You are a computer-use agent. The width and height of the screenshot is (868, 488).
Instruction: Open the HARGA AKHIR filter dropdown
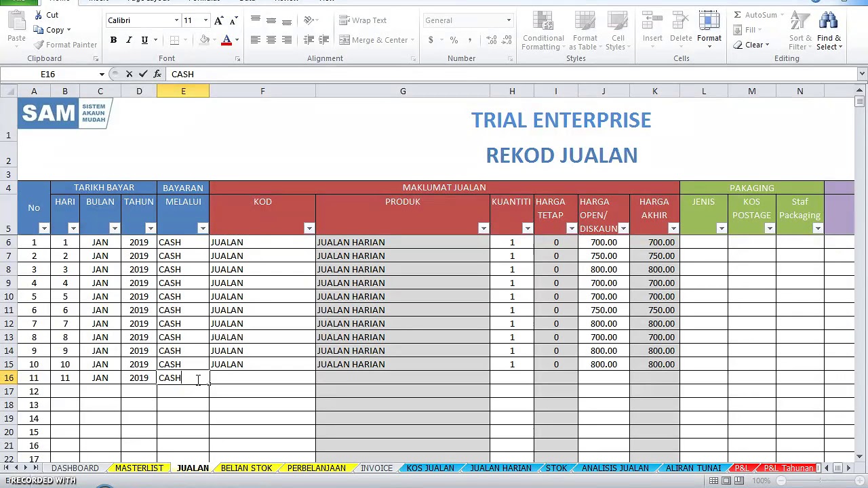(673, 228)
